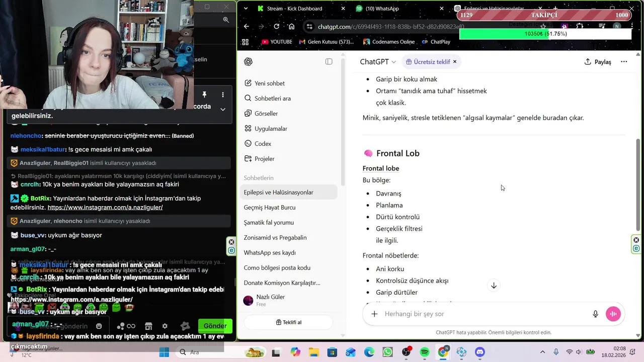Dismiss the Ücretsiz teklif badge
This screenshot has height=362, width=644.
click(455, 62)
